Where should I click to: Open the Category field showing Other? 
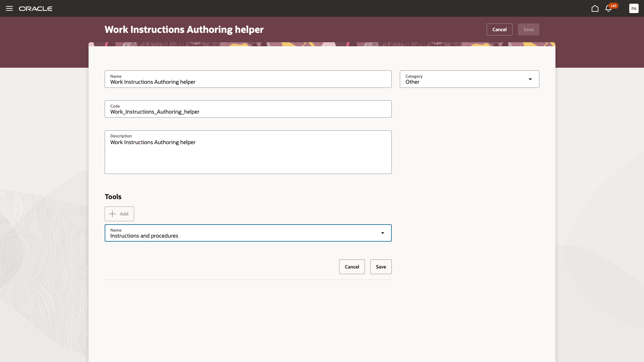point(463,79)
